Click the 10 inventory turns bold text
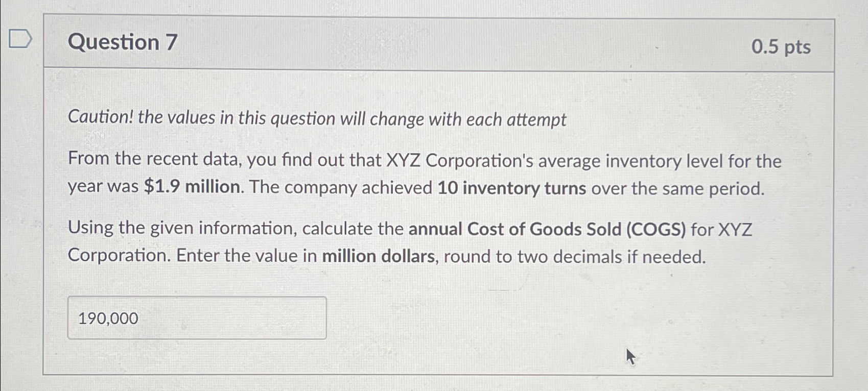Viewport: 868px width, 391px height. 512,188
